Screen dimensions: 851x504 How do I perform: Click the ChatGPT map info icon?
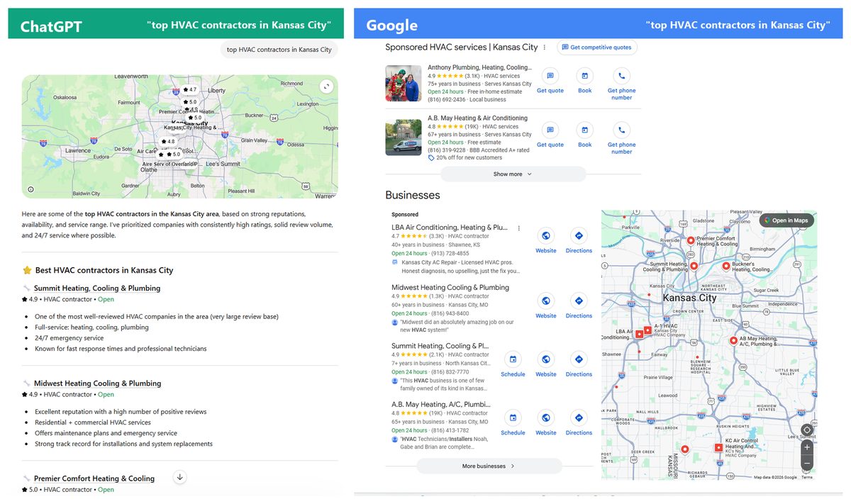(30, 189)
